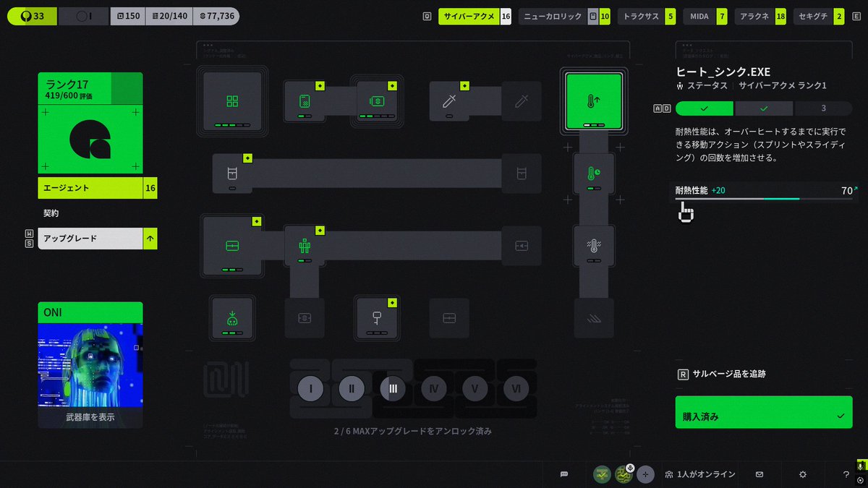Image resolution: width=868 pixels, height=488 pixels.
Task: Select upgrade tier VI
Action: click(x=516, y=388)
